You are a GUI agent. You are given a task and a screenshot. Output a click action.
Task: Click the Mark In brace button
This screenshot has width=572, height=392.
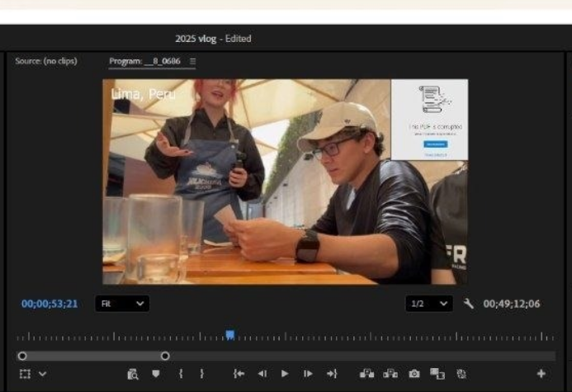tap(181, 374)
